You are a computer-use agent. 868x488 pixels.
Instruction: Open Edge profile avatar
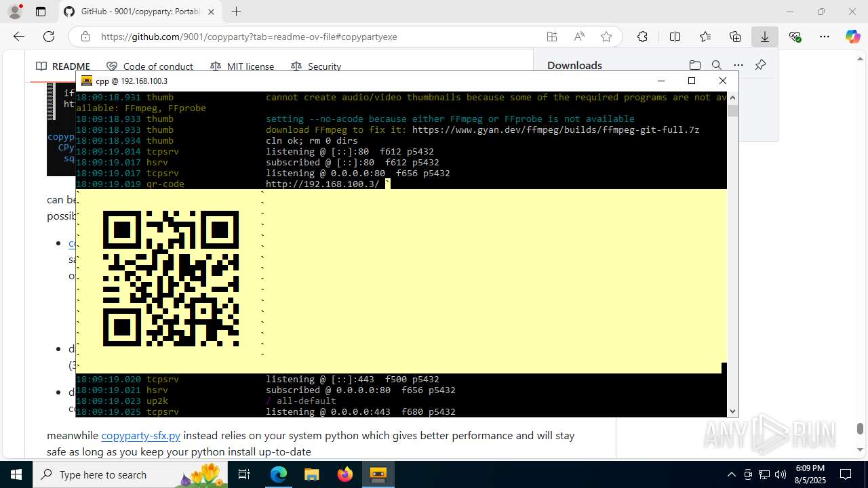[14, 12]
